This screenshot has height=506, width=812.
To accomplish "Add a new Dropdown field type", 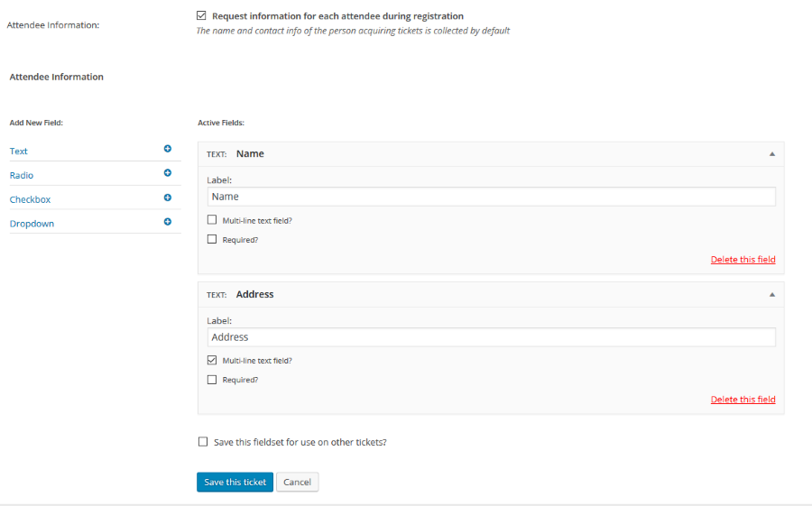I will coord(32,224).
